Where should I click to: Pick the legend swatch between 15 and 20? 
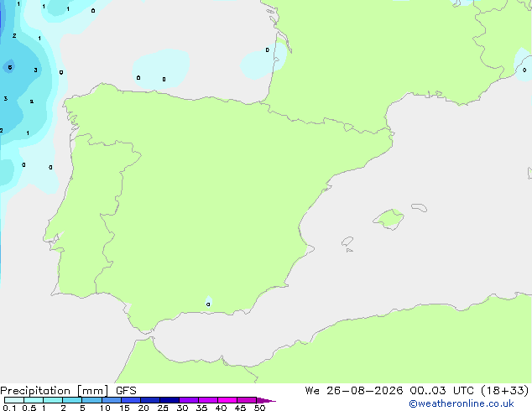131,400
